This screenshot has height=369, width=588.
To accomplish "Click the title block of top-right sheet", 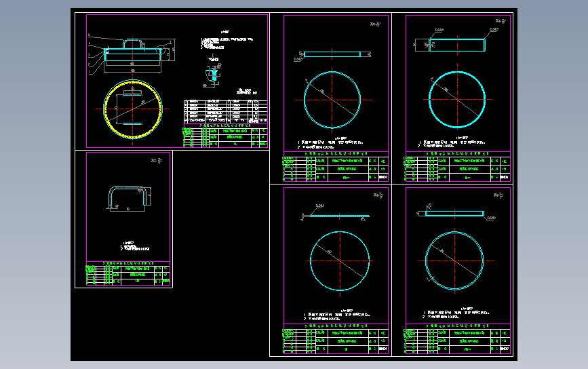I will [456, 167].
